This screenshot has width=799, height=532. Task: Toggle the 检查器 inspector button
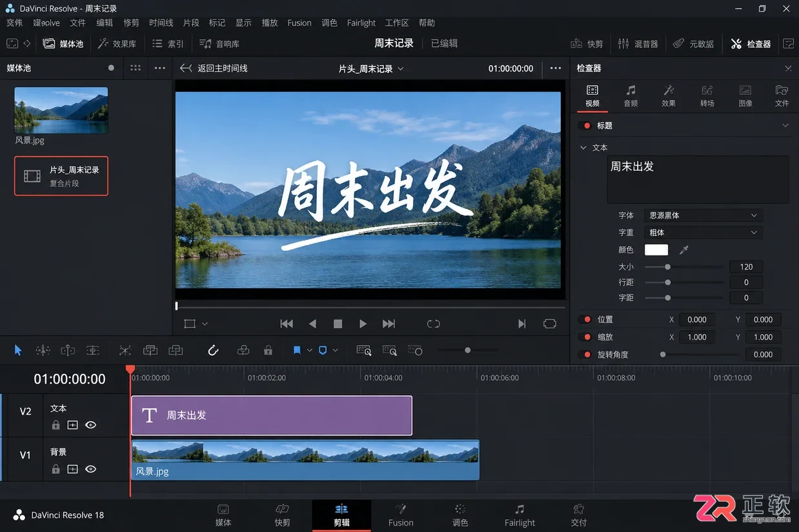(x=751, y=44)
